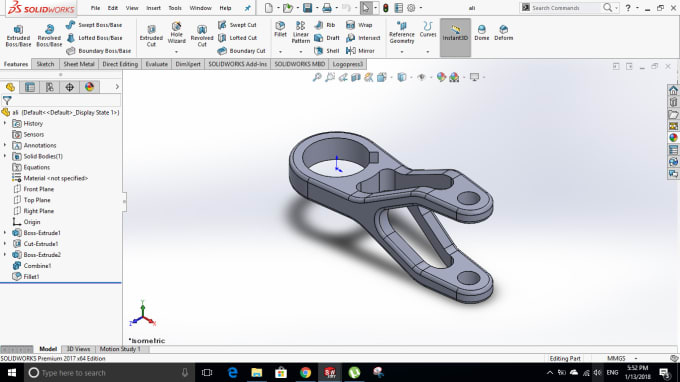Viewport: 680px width, 382px height.
Task: Click the Swept Boss/Base tool
Action: pyautogui.click(x=94, y=25)
